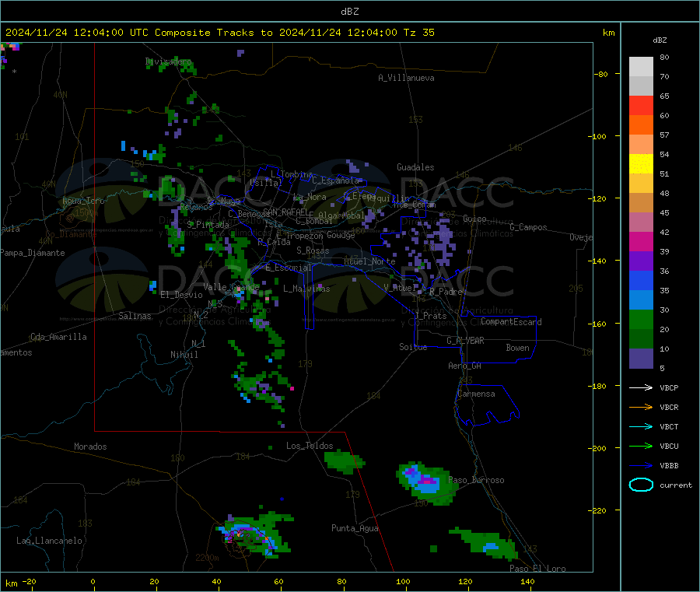
Task: Click the G_ALVEAR map label
Action: [465, 341]
